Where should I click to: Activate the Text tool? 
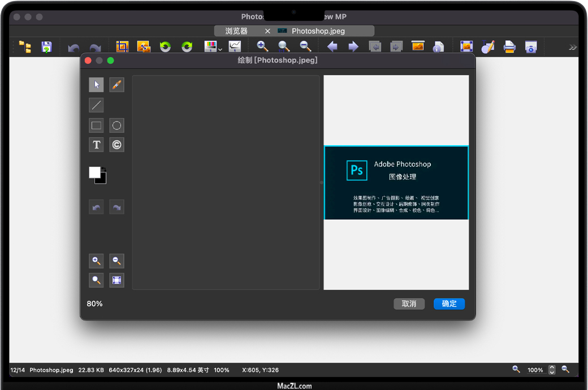pos(96,145)
